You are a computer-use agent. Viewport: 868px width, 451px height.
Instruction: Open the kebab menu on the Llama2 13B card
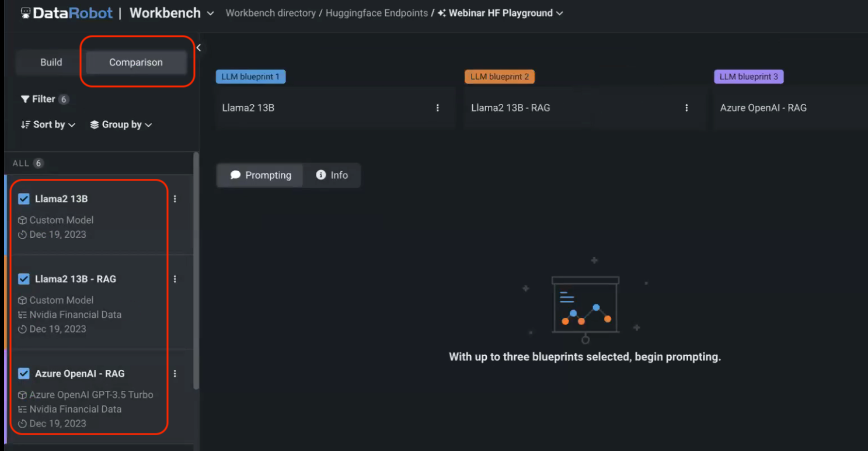pyautogui.click(x=175, y=199)
